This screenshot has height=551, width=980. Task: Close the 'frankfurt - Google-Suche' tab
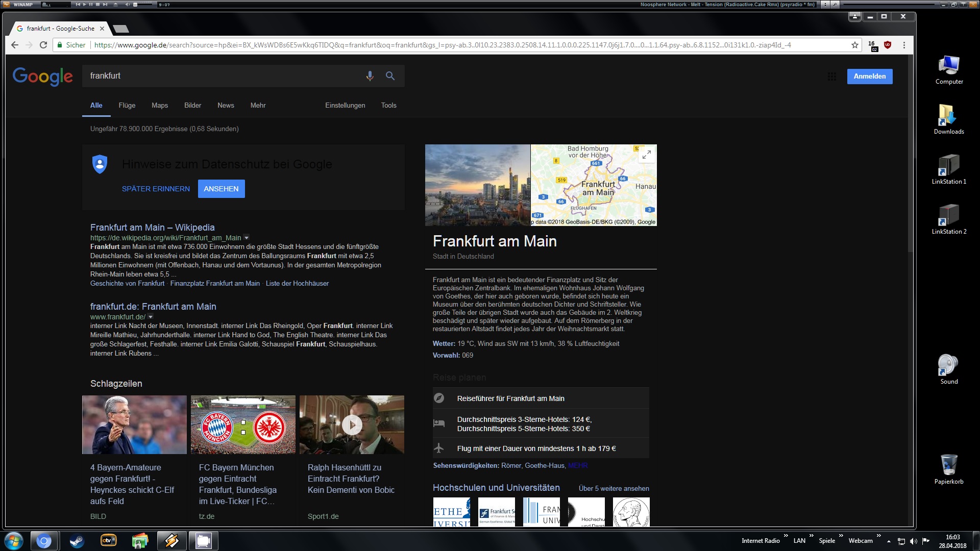pyautogui.click(x=102, y=29)
